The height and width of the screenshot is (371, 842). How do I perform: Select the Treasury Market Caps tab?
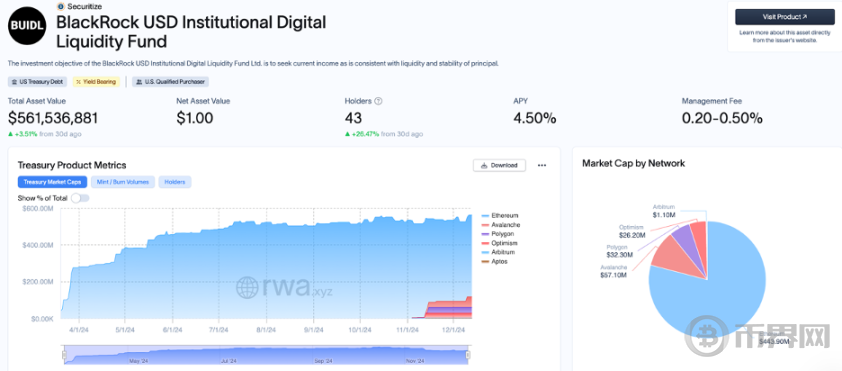click(x=52, y=182)
